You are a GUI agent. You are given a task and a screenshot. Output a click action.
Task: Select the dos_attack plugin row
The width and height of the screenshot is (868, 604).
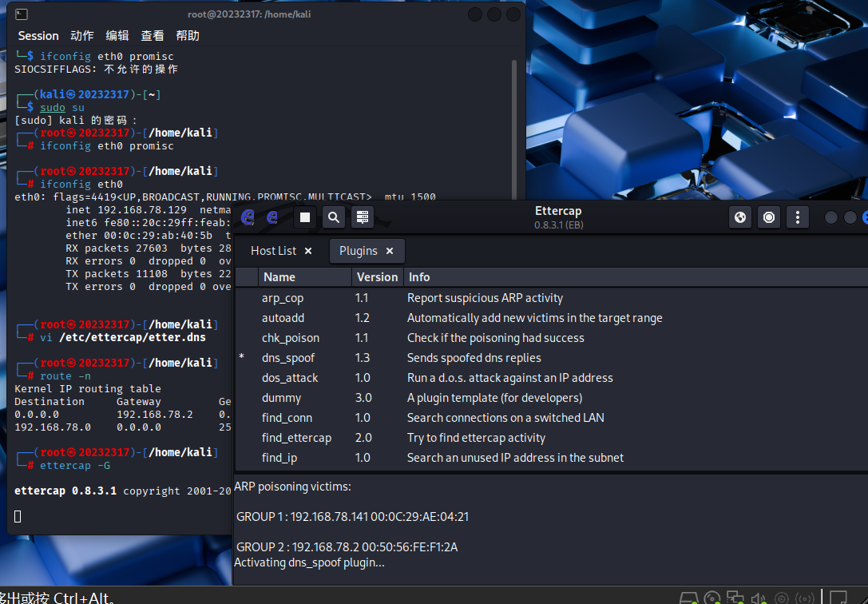point(551,378)
